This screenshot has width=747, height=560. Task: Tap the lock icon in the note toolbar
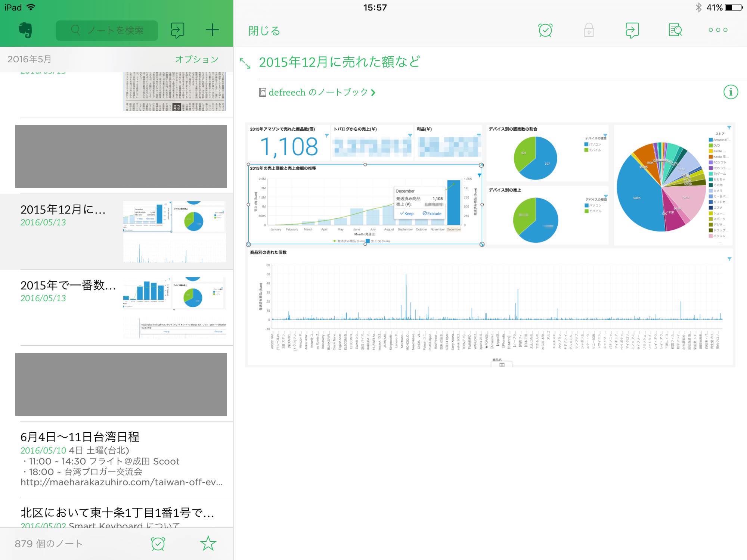click(x=589, y=30)
